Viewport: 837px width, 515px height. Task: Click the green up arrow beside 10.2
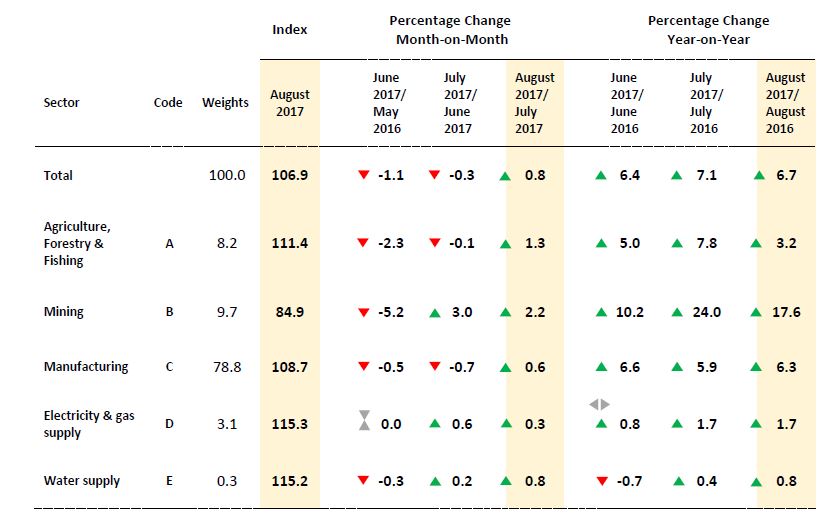(x=601, y=312)
